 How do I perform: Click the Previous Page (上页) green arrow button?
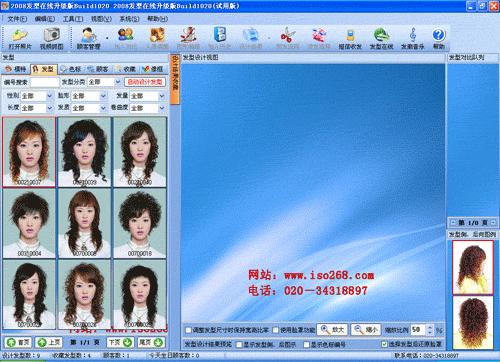coord(49,342)
